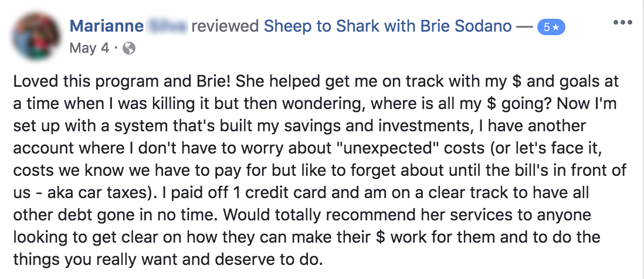Visit Sheep to Shark with Brie Sodano page
Image resolution: width=644 pixels, height=279 pixels.
click(388, 27)
